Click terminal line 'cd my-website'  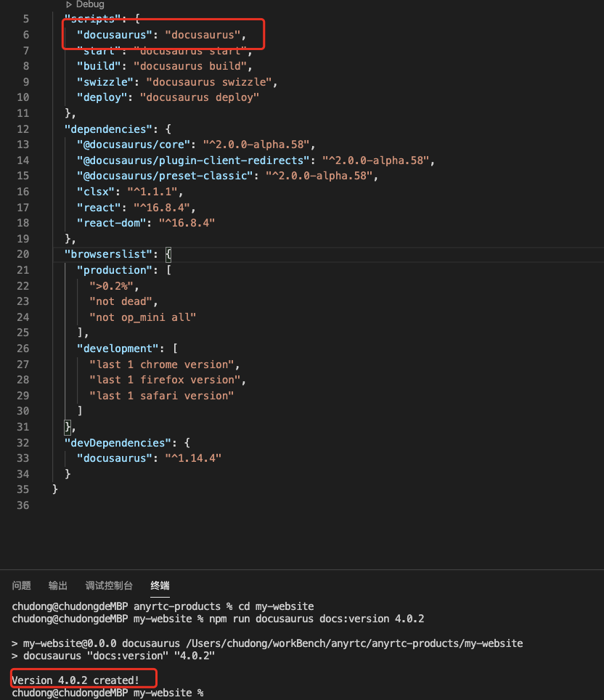pyautogui.click(x=276, y=606)
